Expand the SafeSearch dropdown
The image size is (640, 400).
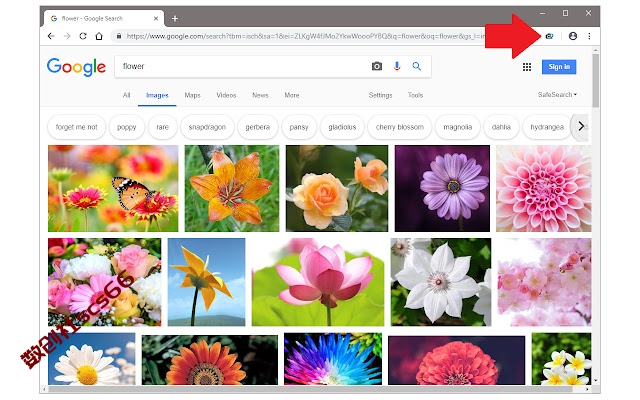(557, 94)
